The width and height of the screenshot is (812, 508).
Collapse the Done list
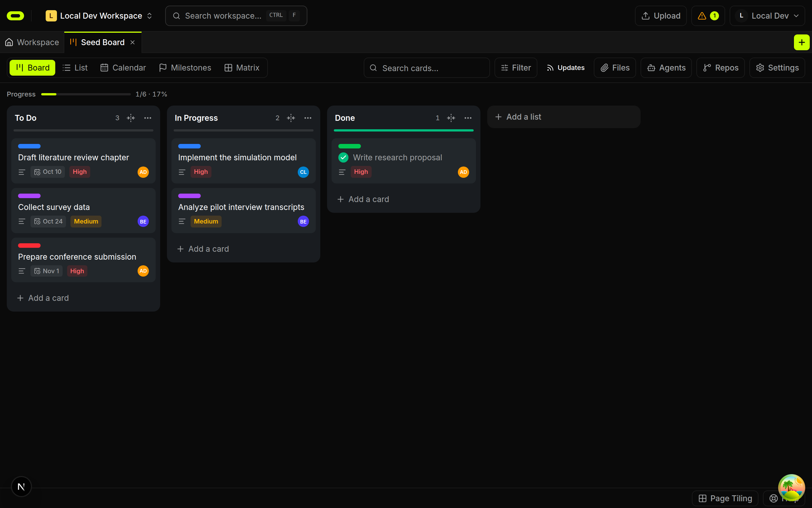[451, 118]
